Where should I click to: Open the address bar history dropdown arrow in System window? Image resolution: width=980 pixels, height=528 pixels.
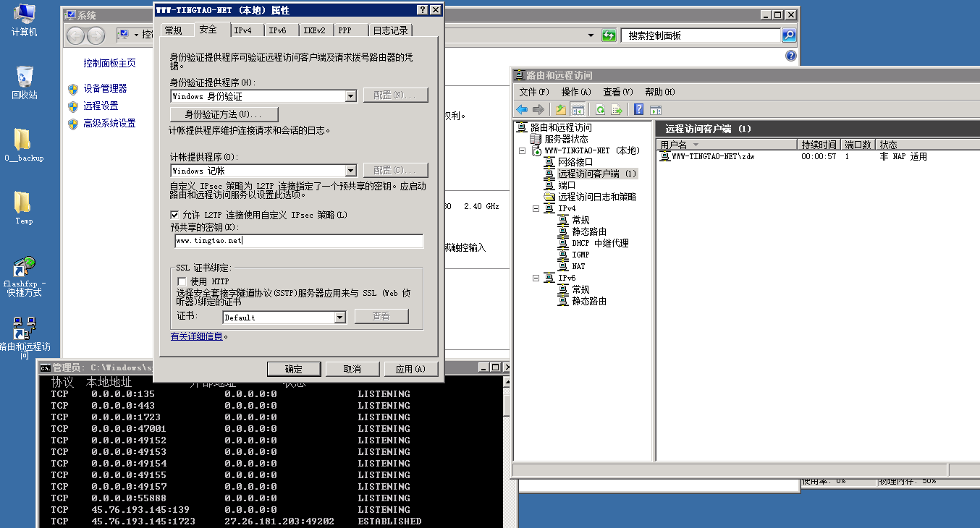point(591,35)
